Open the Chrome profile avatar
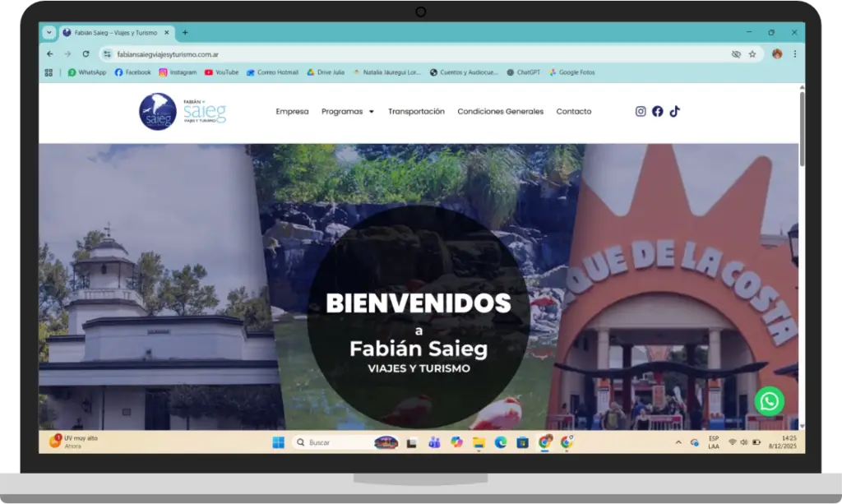 777,54
